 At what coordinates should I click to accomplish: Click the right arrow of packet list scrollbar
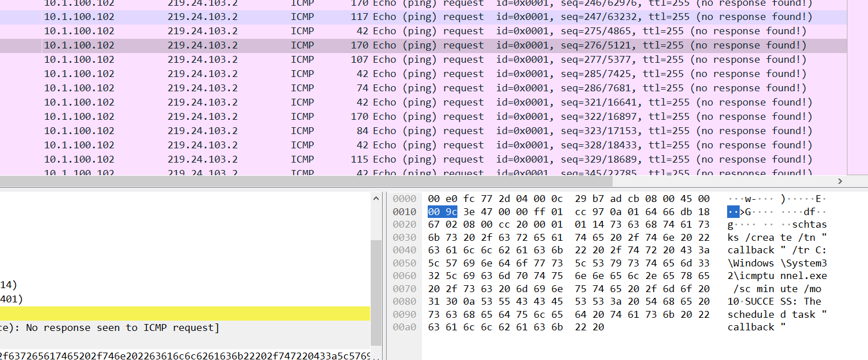coord(839,181)
